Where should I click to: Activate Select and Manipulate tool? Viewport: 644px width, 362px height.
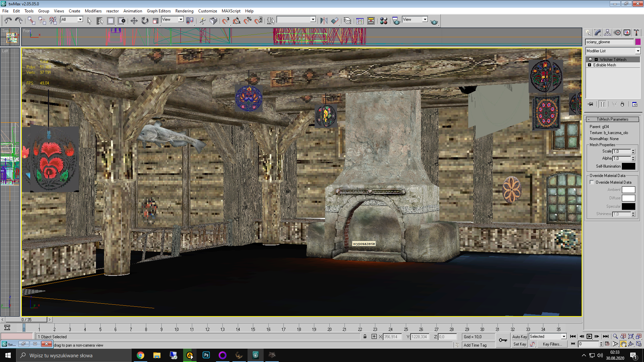[202, 21]
